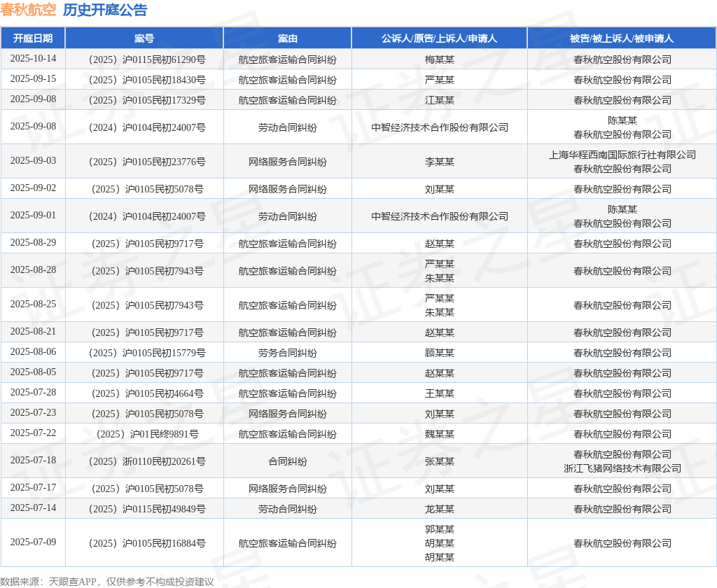
Task: Select defendant 上海华程西南国际旅行社有限公司
Action: [622, 155]
